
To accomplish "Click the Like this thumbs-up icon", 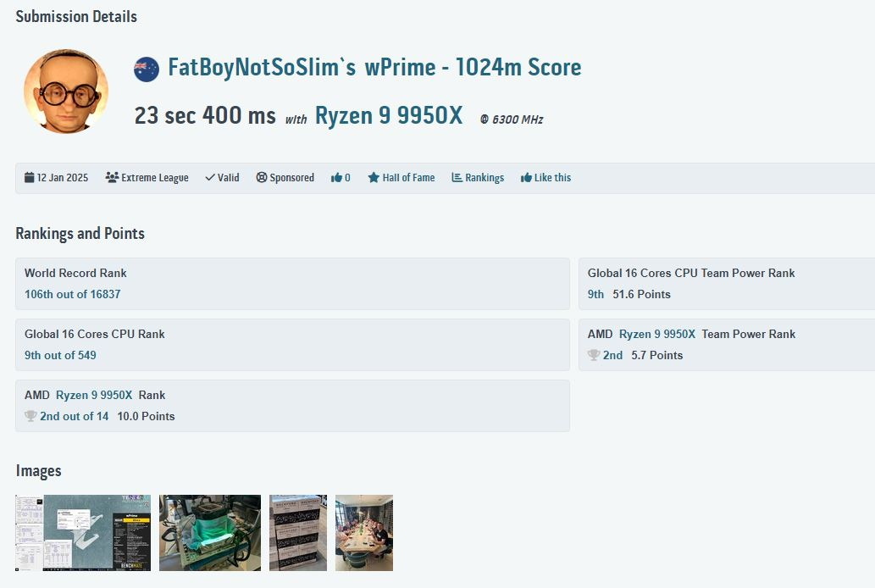I will 526,178.
